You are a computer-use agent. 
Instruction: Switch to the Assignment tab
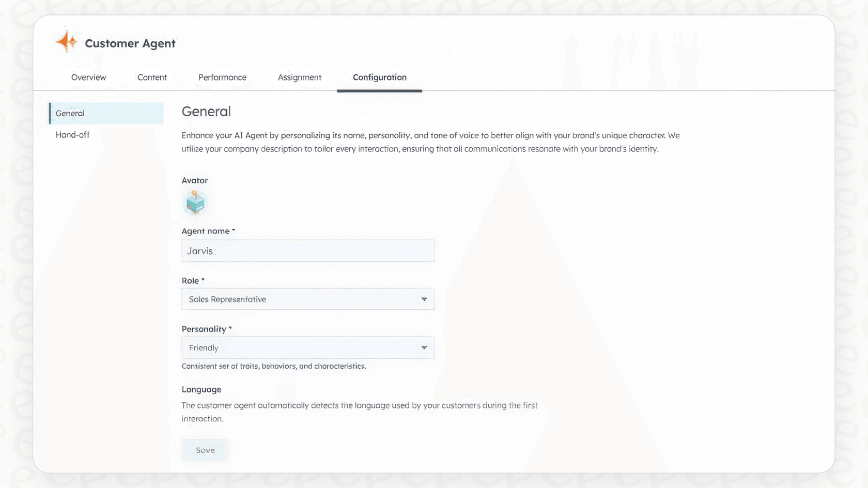[299, 77]
